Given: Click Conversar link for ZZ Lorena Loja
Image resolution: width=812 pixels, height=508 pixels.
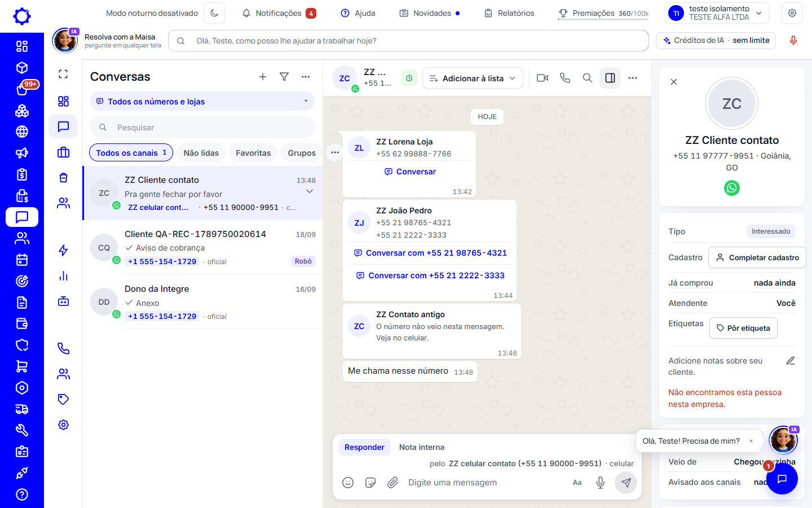Looking at the screenshot, I should coord(410,172).
